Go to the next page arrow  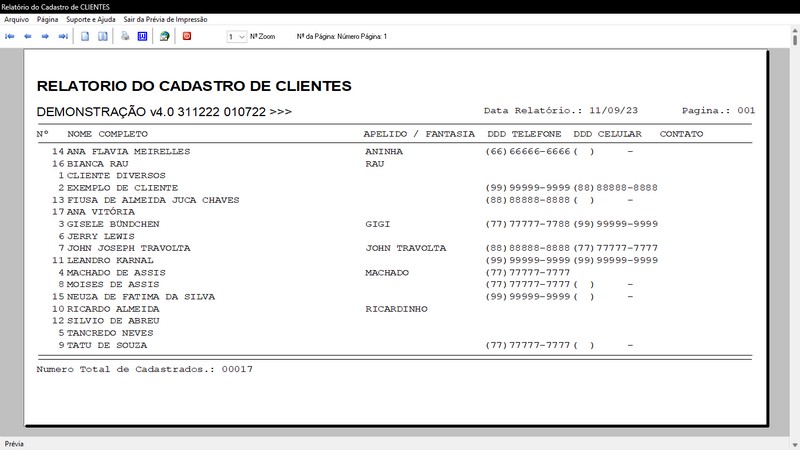[45, 36]
